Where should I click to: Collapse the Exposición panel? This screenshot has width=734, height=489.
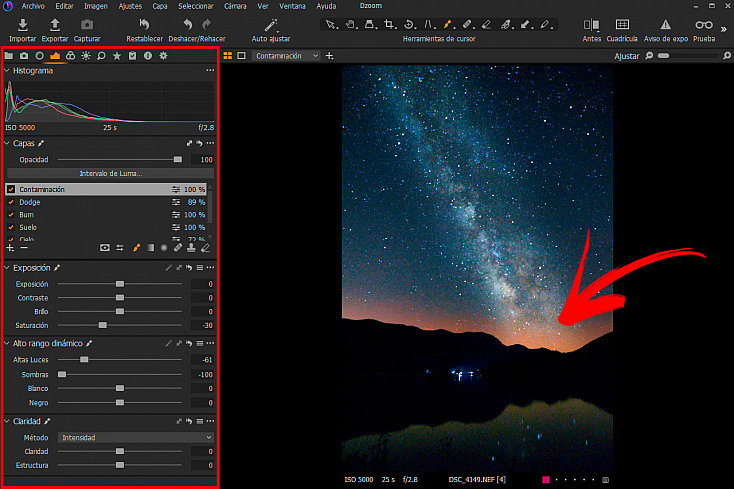pyautogui.click(x=7, y=268)
